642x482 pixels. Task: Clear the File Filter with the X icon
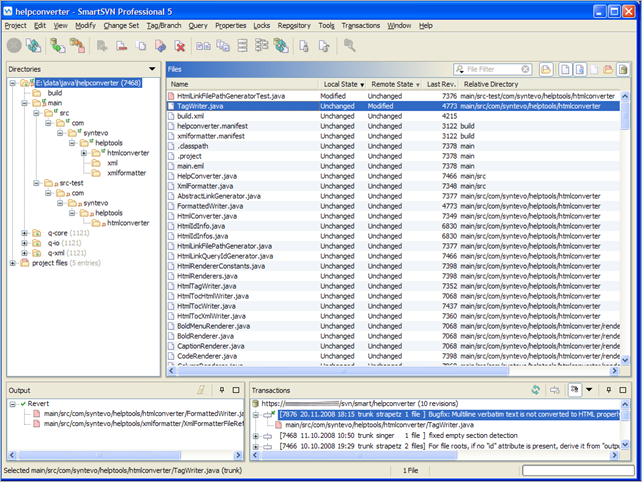tap(527, 69)
